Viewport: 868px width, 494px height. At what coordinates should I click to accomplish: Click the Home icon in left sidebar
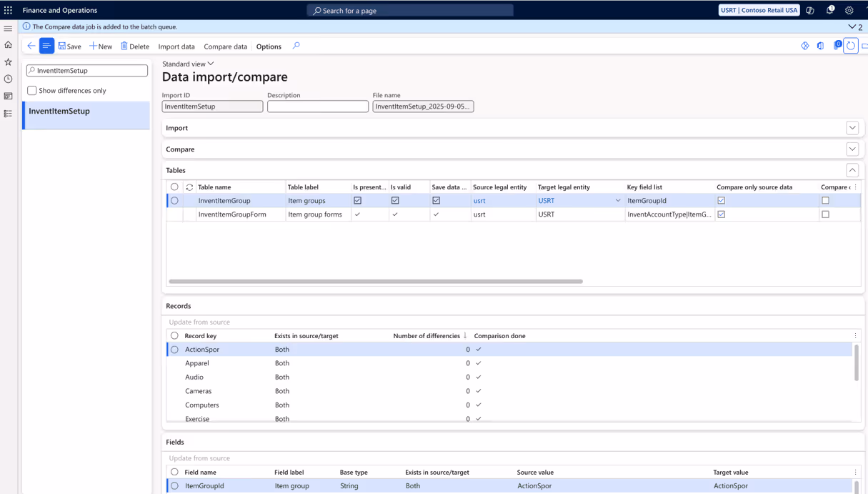coord(9,44)
